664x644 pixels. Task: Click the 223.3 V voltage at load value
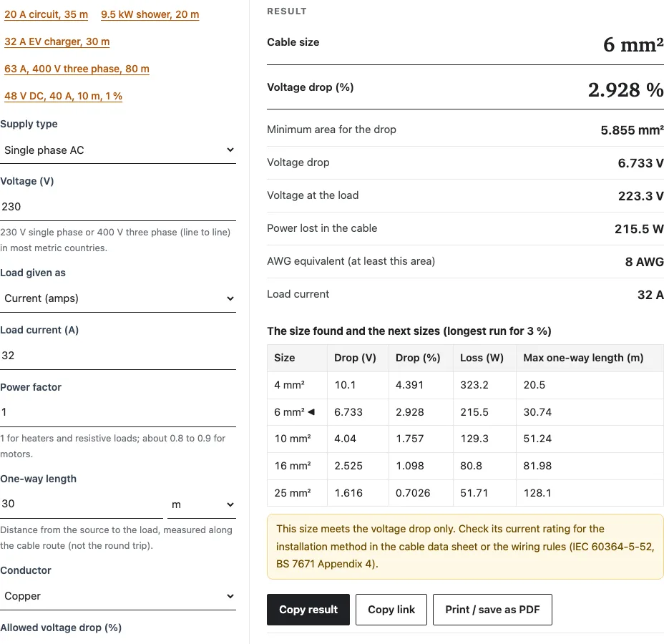click(x=640, y=196)
